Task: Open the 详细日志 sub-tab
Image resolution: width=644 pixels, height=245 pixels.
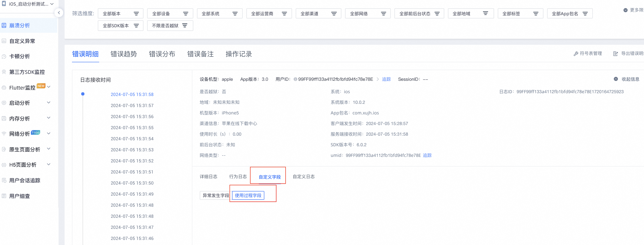Action: tap(209, 176)
